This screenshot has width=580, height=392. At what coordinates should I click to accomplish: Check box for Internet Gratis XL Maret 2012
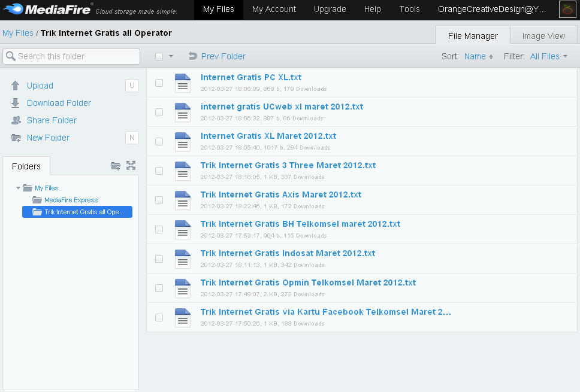click(159, 141)
